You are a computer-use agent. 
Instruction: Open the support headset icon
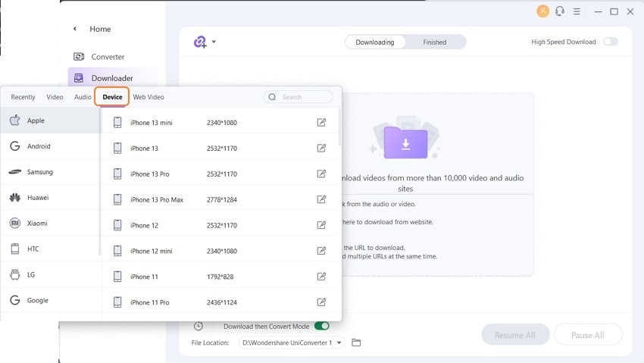coord(559,11)
